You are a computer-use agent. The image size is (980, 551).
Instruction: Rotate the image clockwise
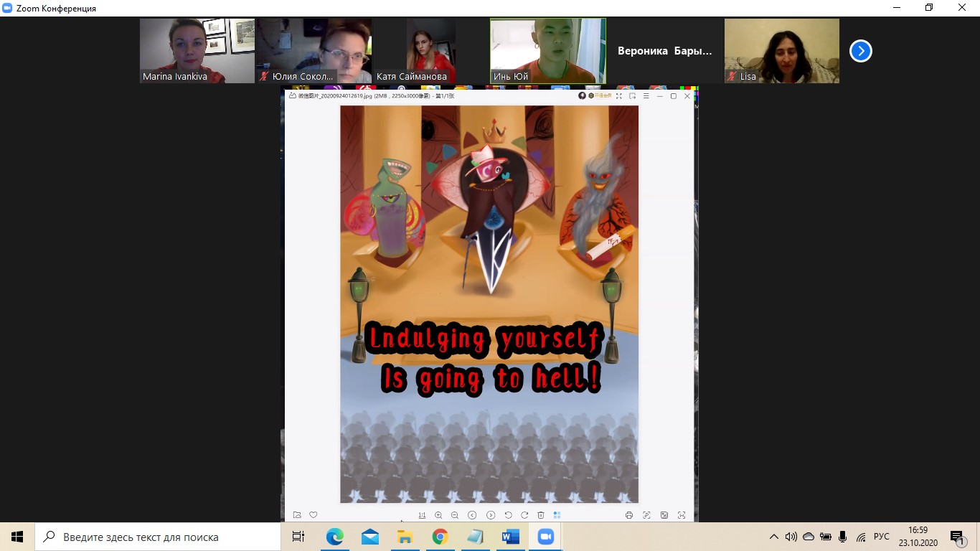point(524,515)
